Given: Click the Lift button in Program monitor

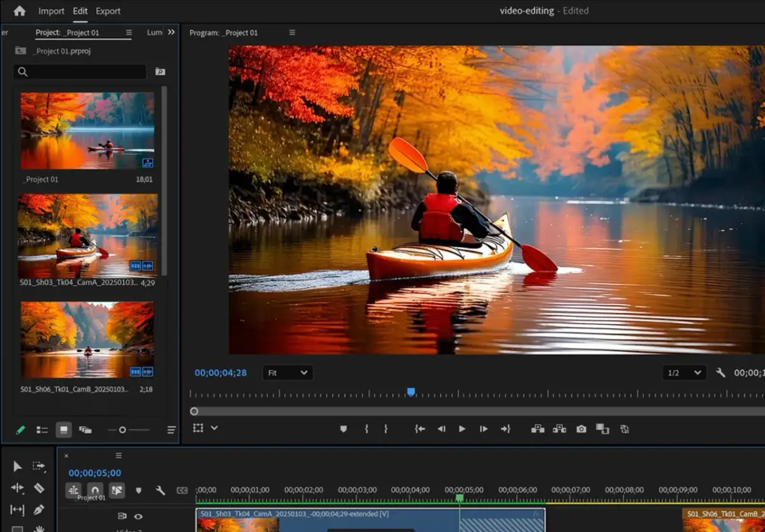Looking at the screenshot, I should click(x=537, y=429).
